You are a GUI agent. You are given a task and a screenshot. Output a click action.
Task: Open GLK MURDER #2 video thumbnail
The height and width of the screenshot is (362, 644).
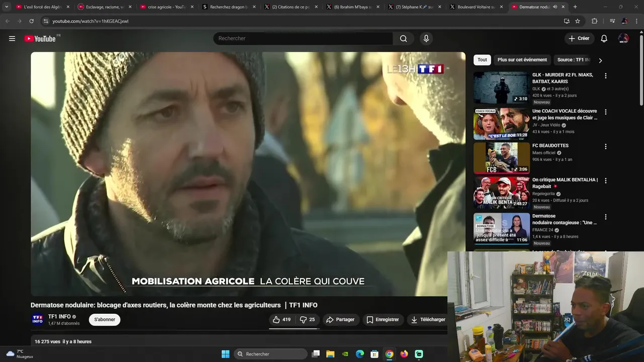(x=502, y=87)
